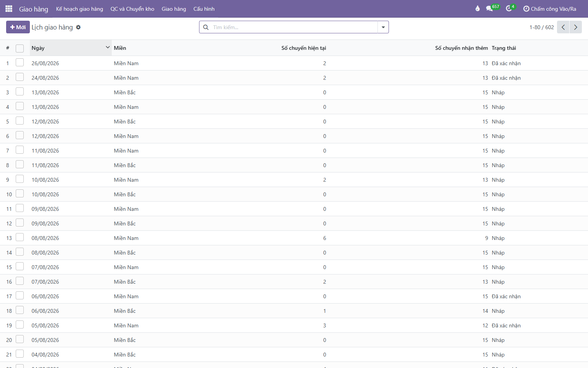Tick checkbox of row number 3
Image resolution: width=588 pixels, height=368 pixels.
pos(20,92)
